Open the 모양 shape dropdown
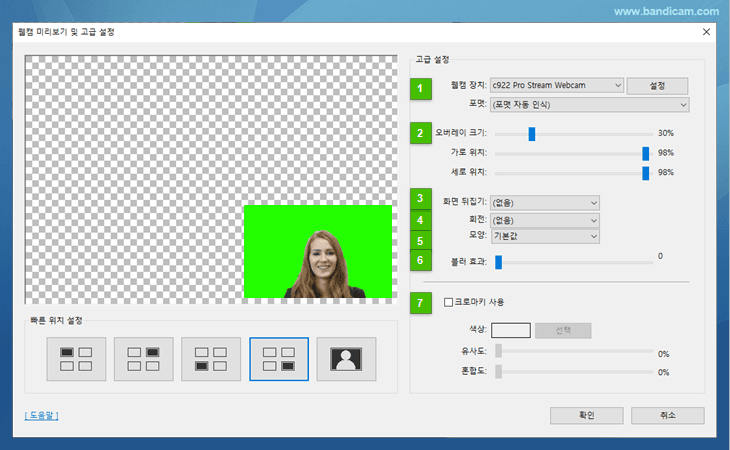This screenshot has height=450, width=730. pos(545,236)
